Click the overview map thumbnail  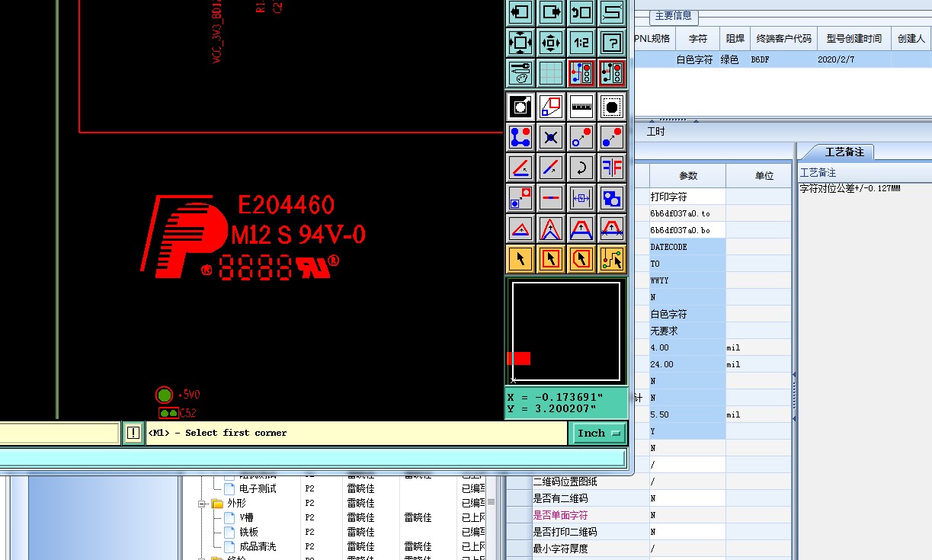(x=566, y=331)
